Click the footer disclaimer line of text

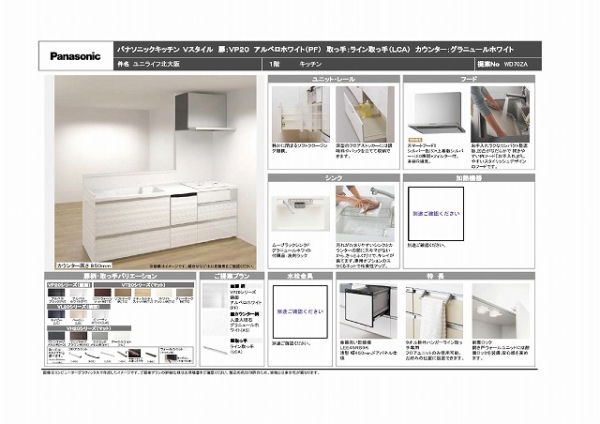point(181,372)
